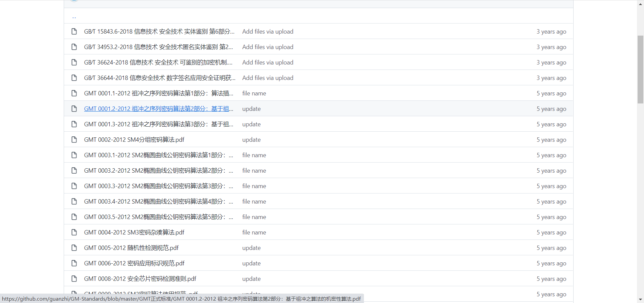Open GMT 0001.2-2012 highlighted file link
The height and width of the screenshot is (303, 644).
point(158,109)
